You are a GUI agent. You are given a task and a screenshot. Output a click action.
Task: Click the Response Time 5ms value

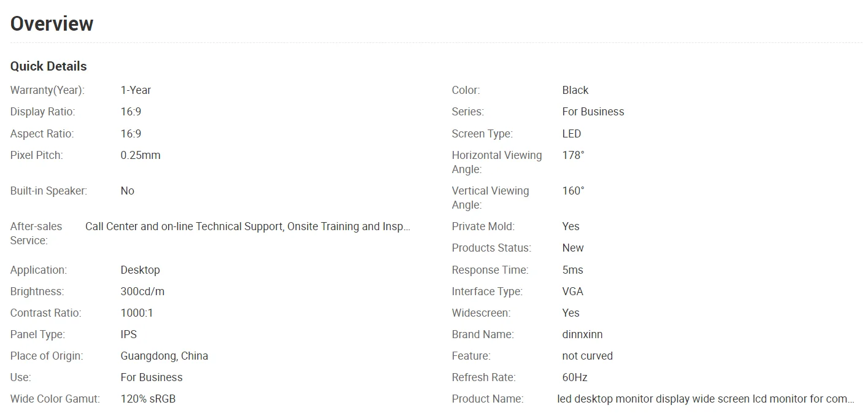(x=573, y=270)
